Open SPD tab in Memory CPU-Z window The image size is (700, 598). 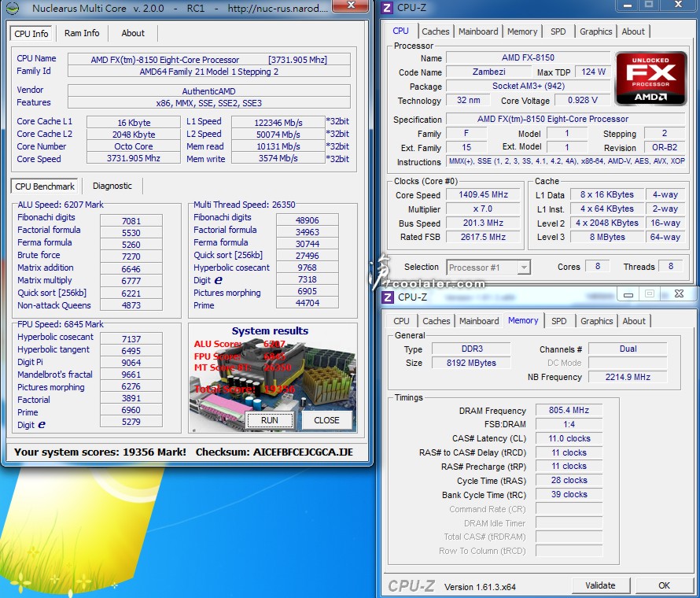coord(559,321)
